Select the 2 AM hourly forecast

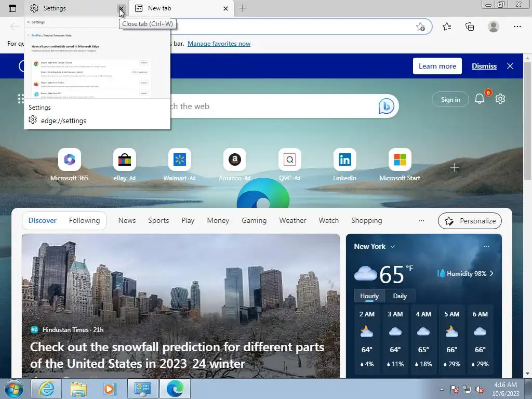(x=367, y=340)
